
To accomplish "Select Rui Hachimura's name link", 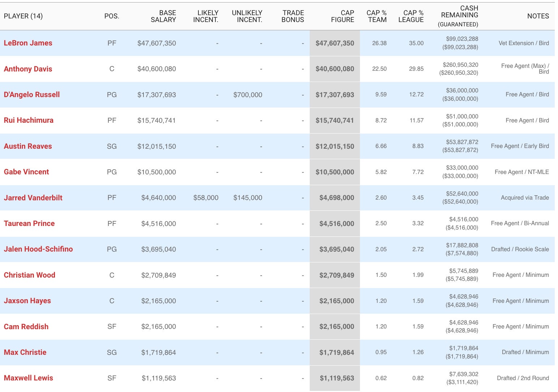I will point(29,120).
